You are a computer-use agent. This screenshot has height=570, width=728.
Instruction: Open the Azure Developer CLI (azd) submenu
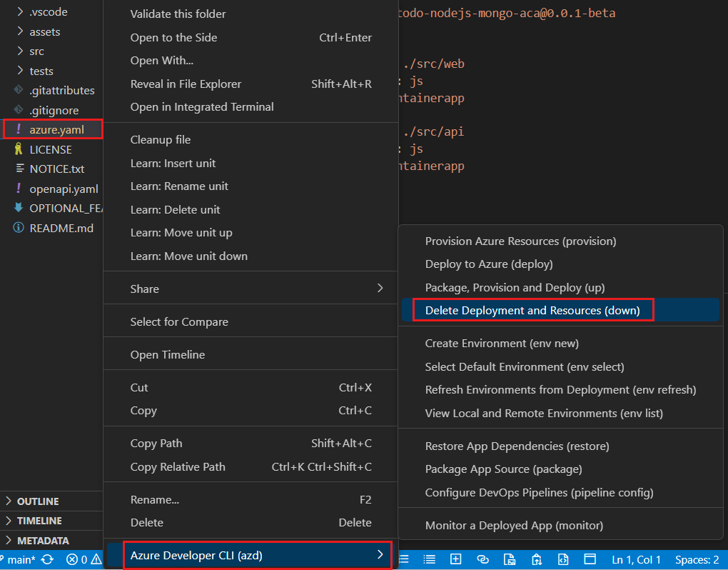pyautogui.click(x=251, y=555)
